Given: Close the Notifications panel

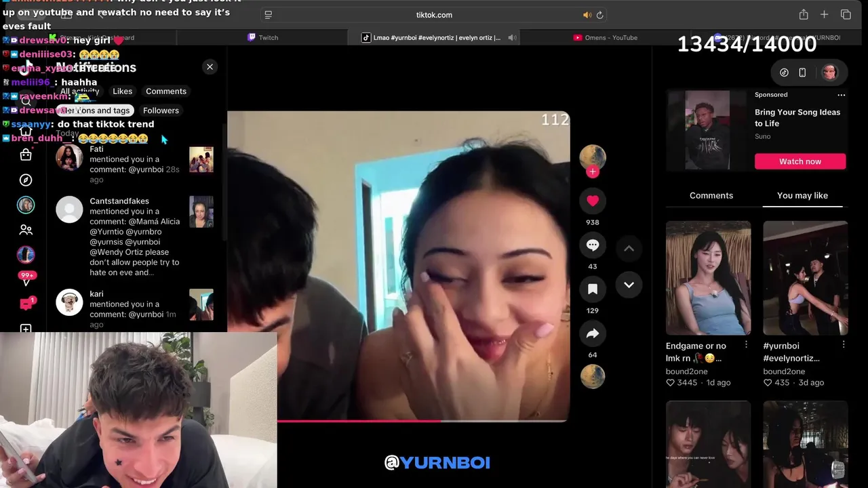Looking at the screenshot, I should [210, 66].
